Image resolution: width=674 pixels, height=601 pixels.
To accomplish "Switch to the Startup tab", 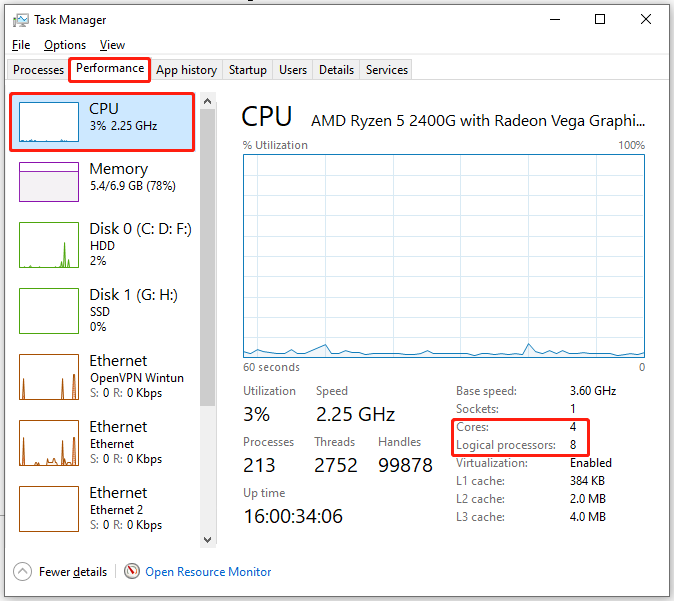I will (248, 70).
